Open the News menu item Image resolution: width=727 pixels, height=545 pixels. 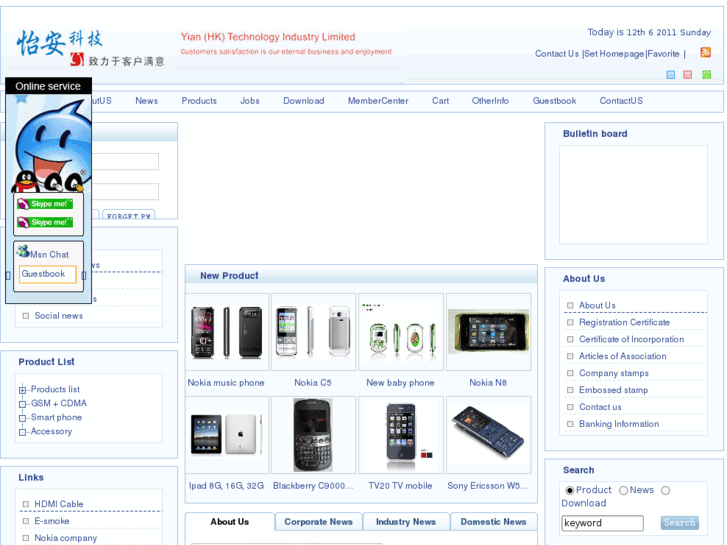147,101
